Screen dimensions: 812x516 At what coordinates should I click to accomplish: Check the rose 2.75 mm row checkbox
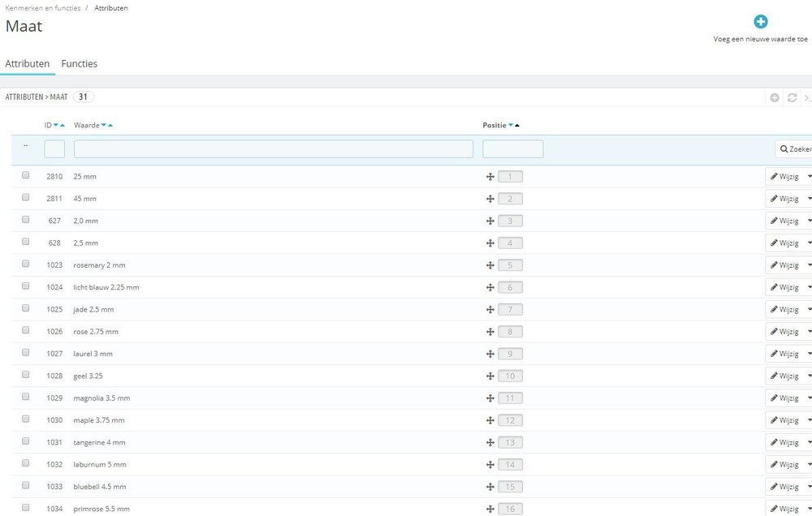coord(25,330)
